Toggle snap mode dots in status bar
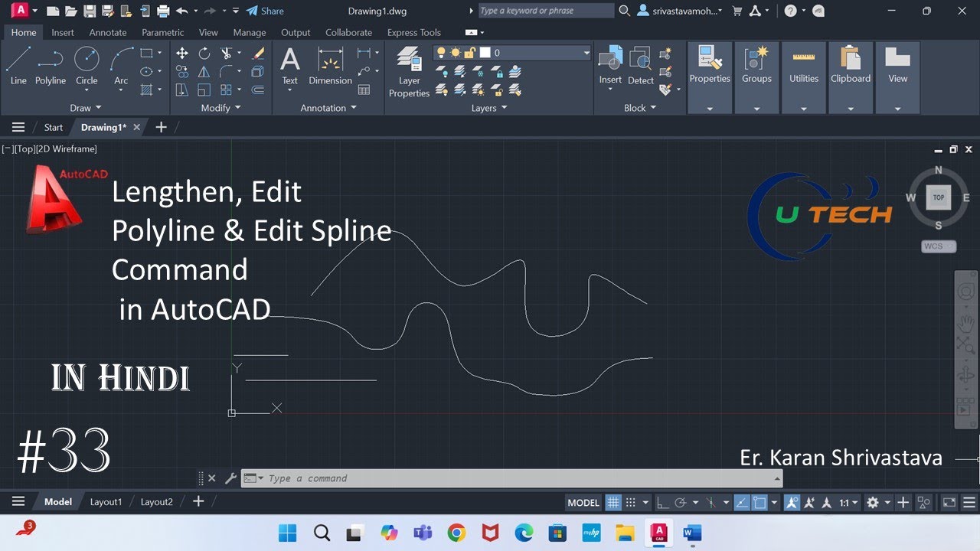The width and height of the screenshot is (980, 551). [x=631, y=503]
